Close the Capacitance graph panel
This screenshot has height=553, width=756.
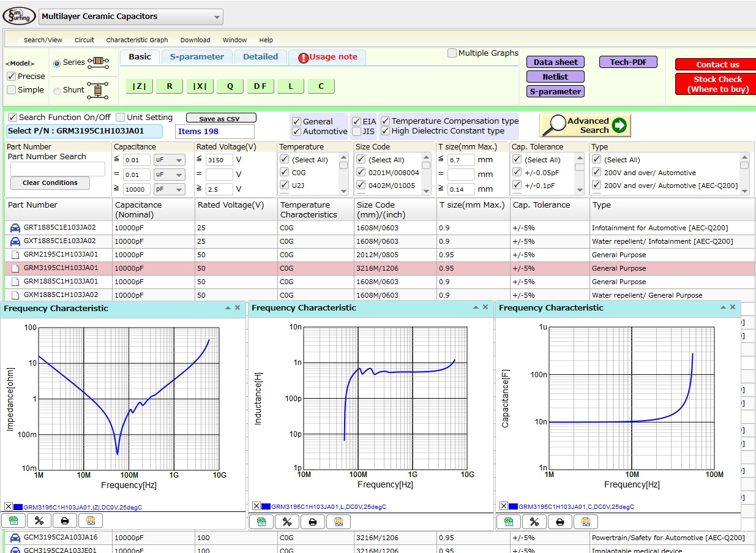(x=733, y=307)
